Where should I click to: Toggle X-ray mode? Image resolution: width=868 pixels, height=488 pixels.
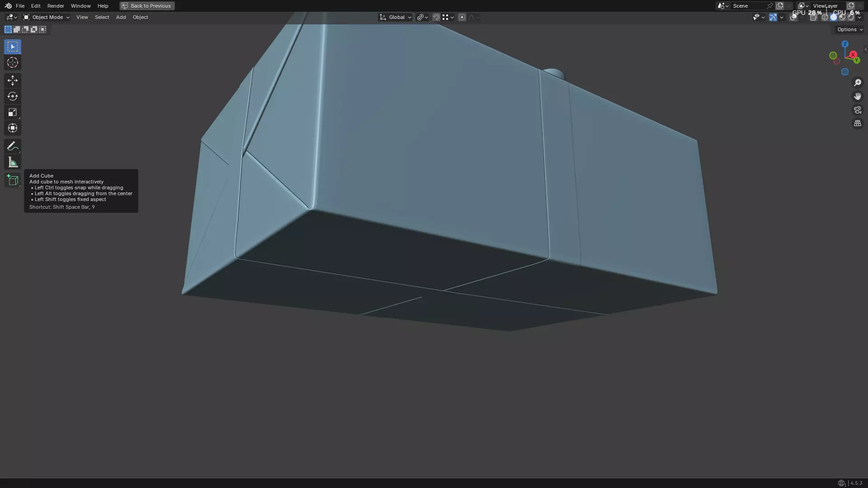click(813, 18)
